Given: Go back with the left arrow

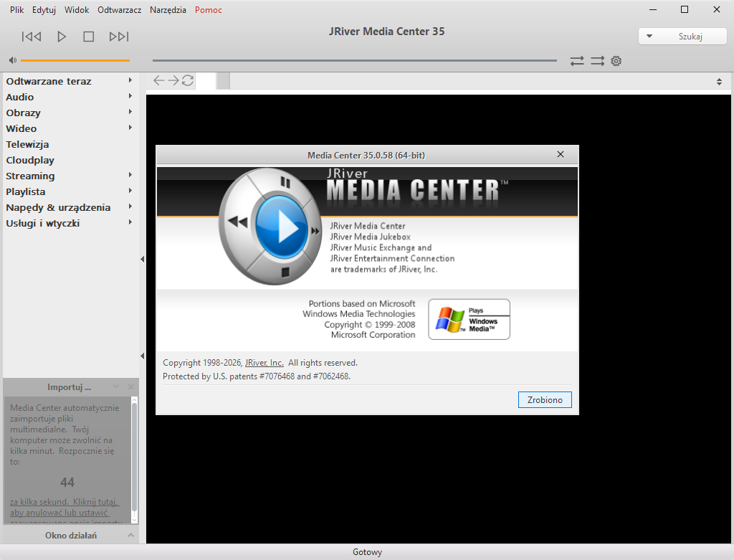Looking at the screenshot, I should tap(159, 80).
